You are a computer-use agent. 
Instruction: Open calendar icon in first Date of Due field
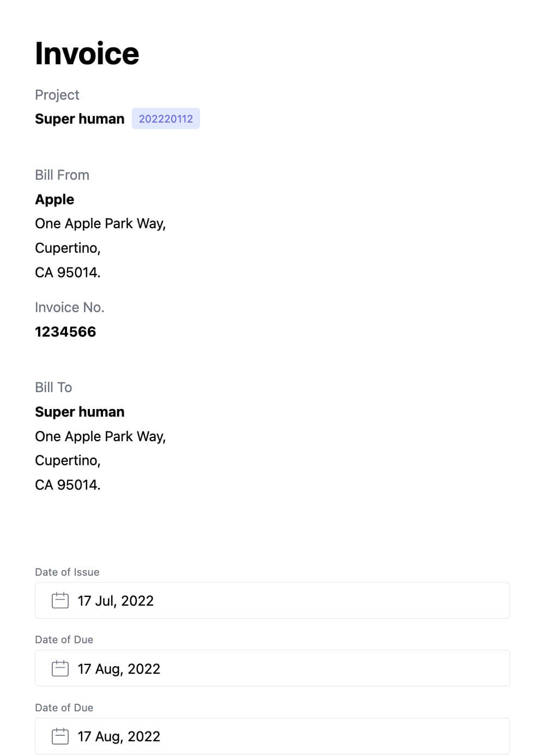tap(60, 668)
